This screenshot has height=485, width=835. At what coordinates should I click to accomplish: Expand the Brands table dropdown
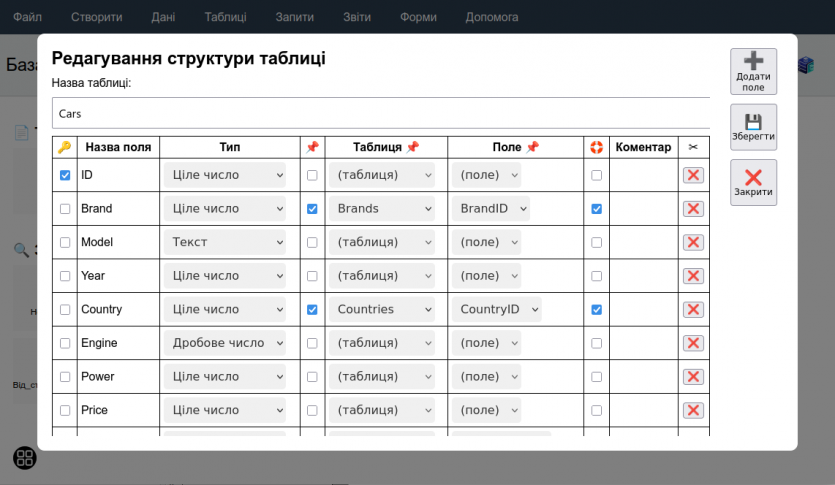pos(382,209)
